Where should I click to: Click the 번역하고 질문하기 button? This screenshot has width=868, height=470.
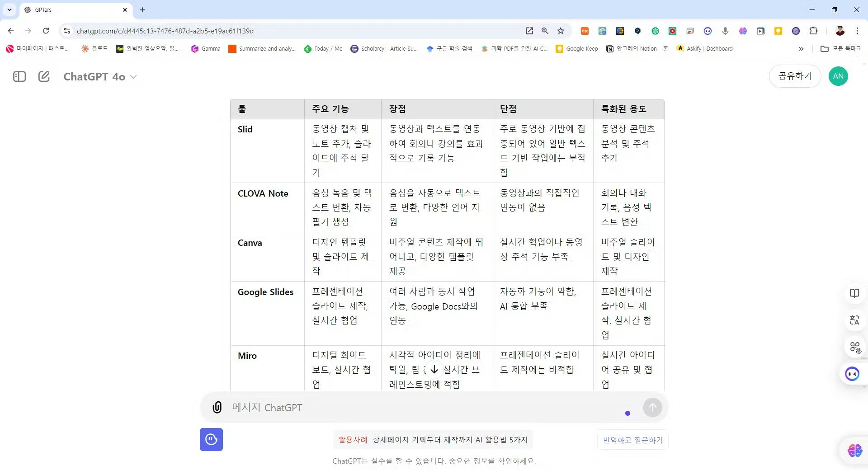point(633,440)
